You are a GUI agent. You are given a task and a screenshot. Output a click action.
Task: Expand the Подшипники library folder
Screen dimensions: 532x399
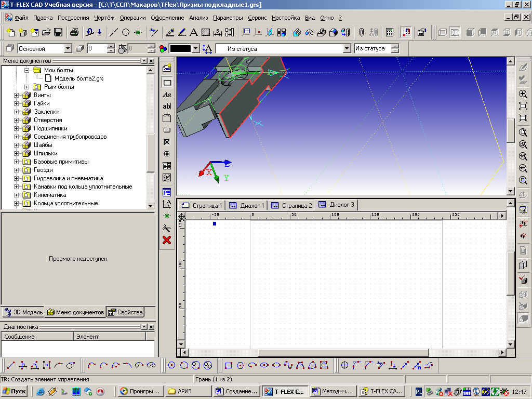click(x=16, y=129)
